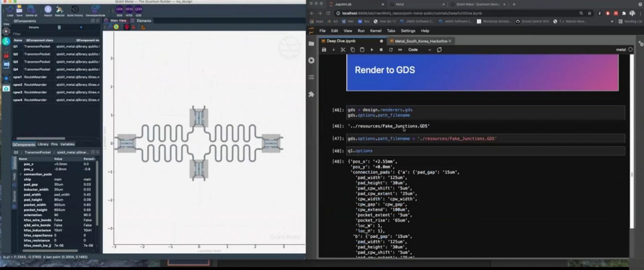
Task: Click the orange ruler triangle icon in Main View toolbar
Action: 143,27
